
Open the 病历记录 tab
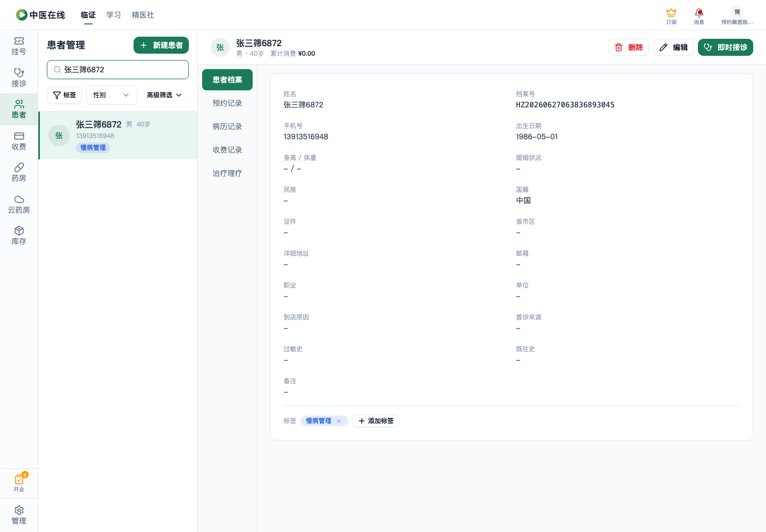pyautogui.click(x=227, y=126)
